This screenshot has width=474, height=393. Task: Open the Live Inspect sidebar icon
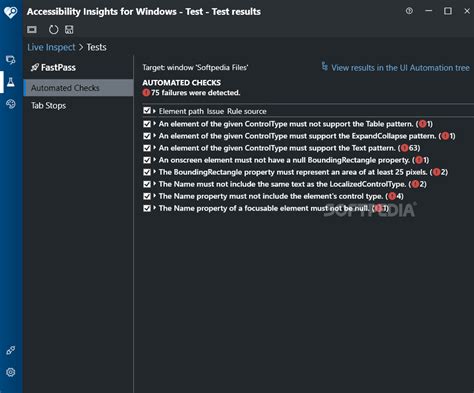tap(11, 60)
